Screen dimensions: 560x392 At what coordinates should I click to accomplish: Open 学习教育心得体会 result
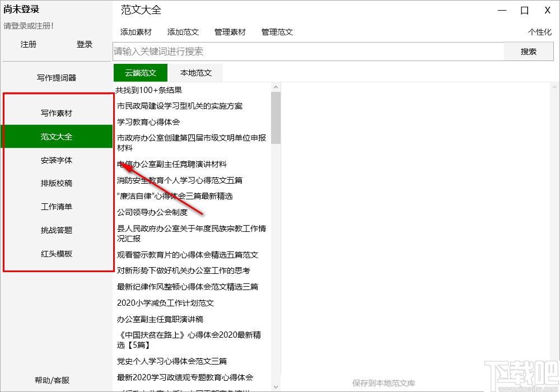coord(148,122)
